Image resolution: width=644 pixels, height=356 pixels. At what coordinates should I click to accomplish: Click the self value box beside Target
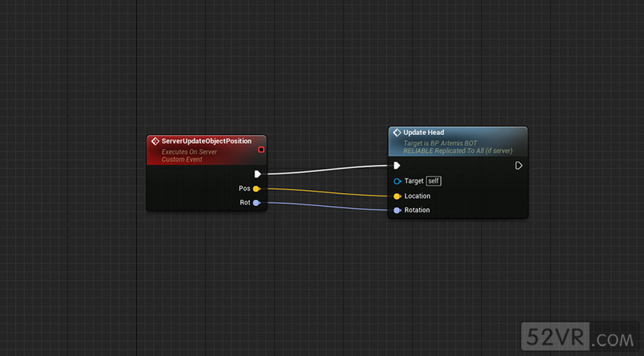[x=434, y=181]
